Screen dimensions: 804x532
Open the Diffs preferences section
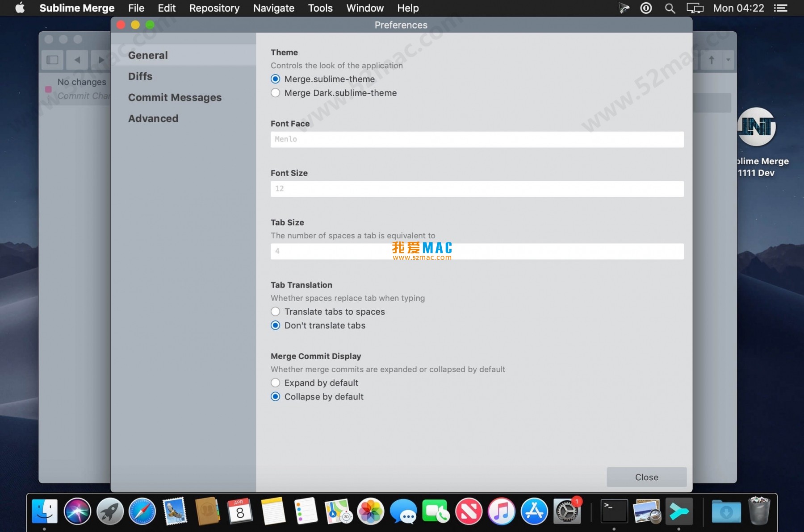point(183,76)
